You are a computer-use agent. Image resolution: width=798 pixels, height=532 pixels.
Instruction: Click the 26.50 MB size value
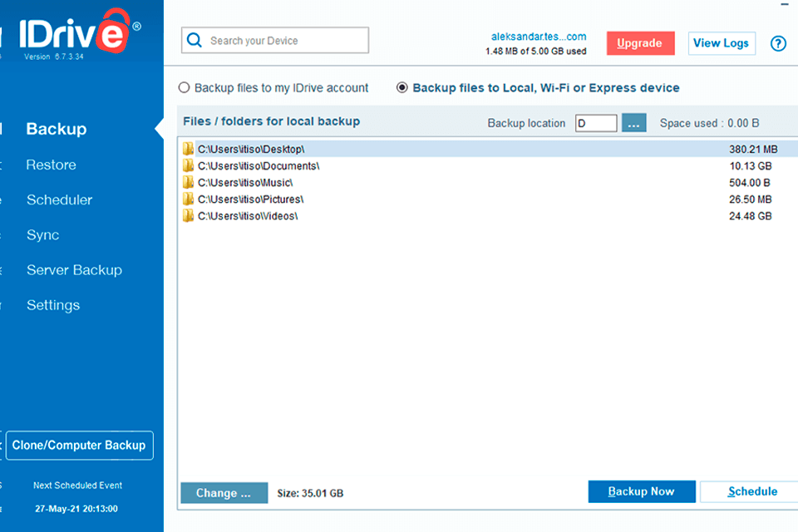point(750,199)
